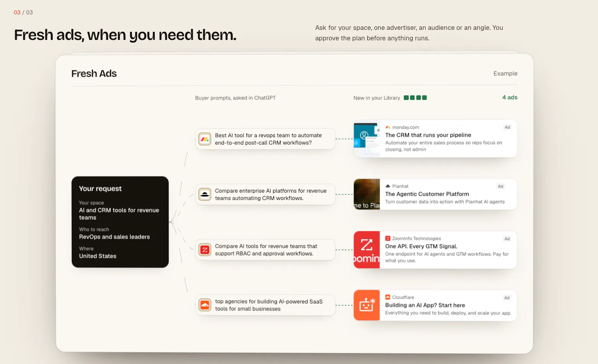Viewport: 598px width, 364px height.
Task: Open the red ZoomInfo ad thumbnail
Action: (x=367, y=250)
